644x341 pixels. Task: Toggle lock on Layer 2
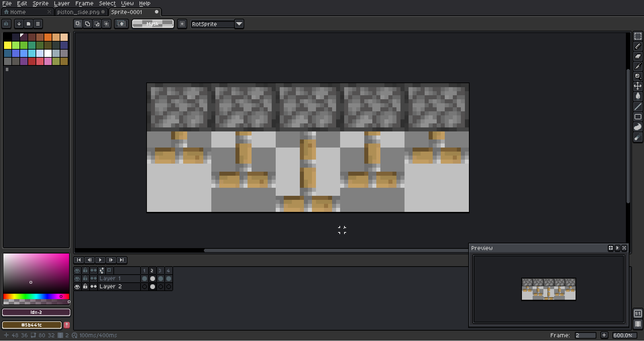pos(85,287)
